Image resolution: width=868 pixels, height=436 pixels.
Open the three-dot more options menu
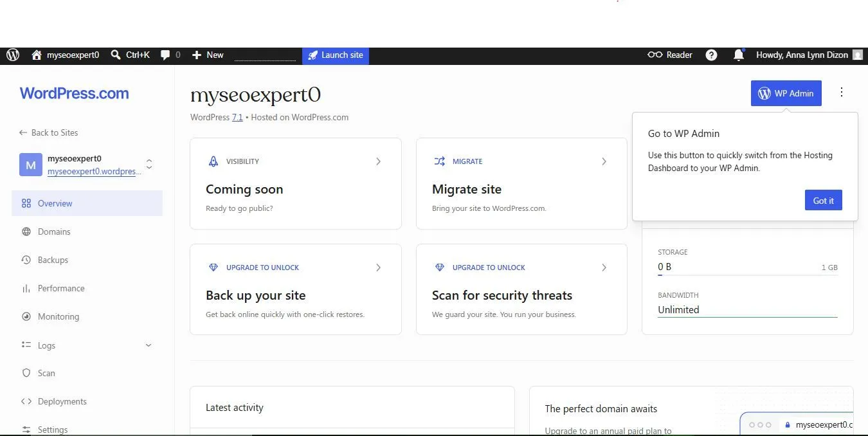click(x=842, y=93)
